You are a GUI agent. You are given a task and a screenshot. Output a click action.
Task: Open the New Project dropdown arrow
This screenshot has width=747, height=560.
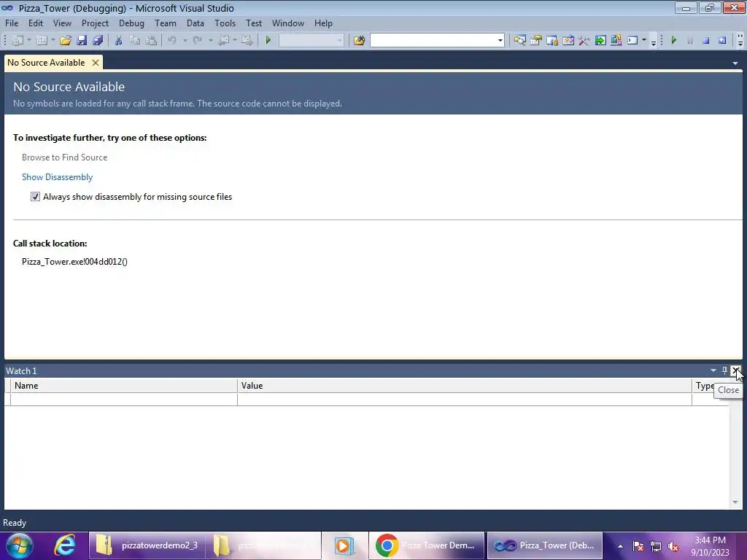pyautogui.click(x=28, y=41)
